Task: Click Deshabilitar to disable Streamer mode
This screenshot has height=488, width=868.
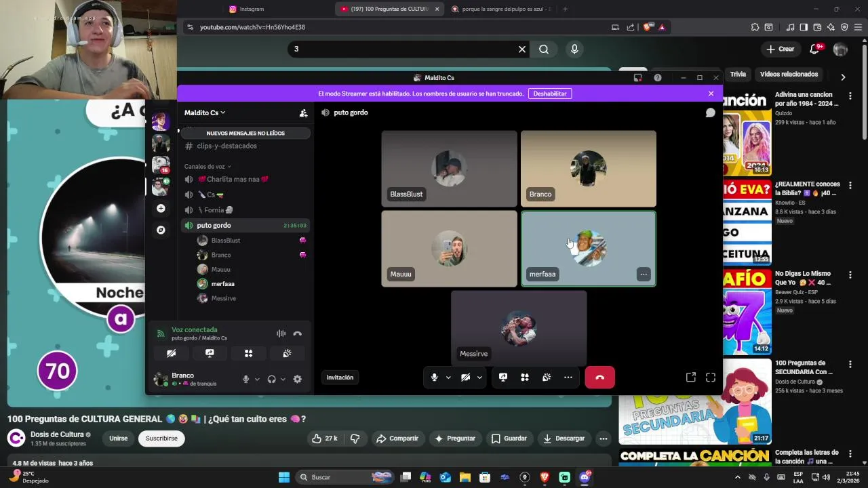Action: [x=550, y=94]
